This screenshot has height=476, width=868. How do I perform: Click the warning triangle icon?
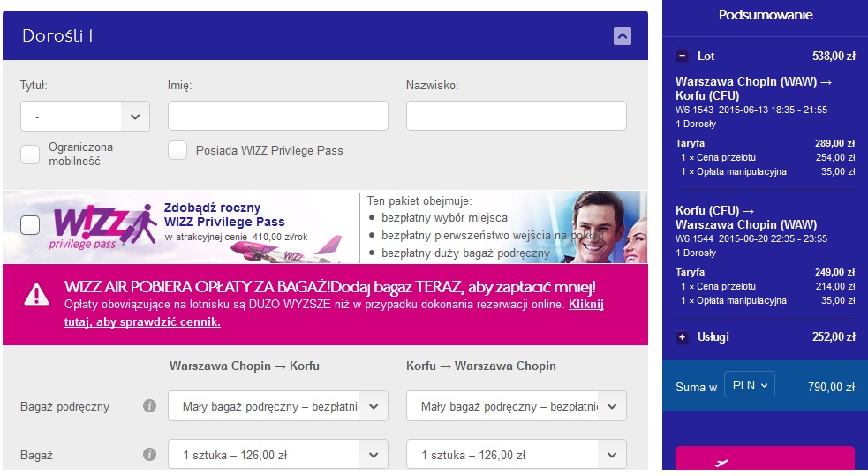pyautogui.click(x=36, y=294)
